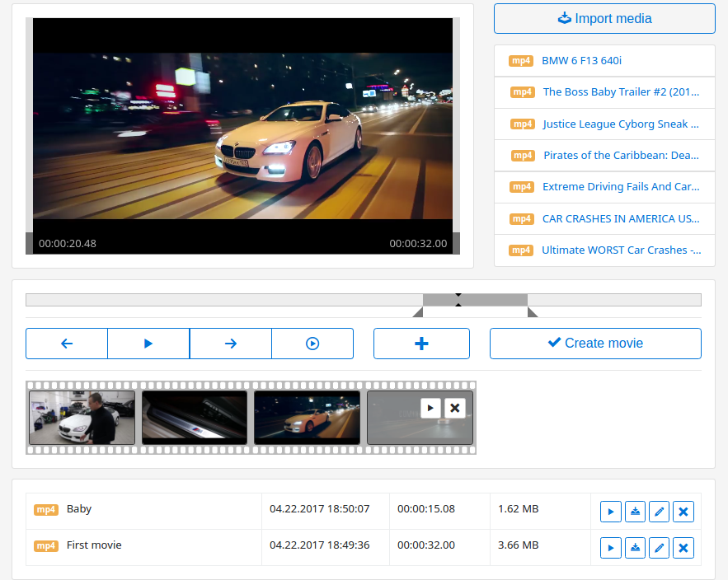Click the Import media button
728x580 pixels.
pos(604,18)
